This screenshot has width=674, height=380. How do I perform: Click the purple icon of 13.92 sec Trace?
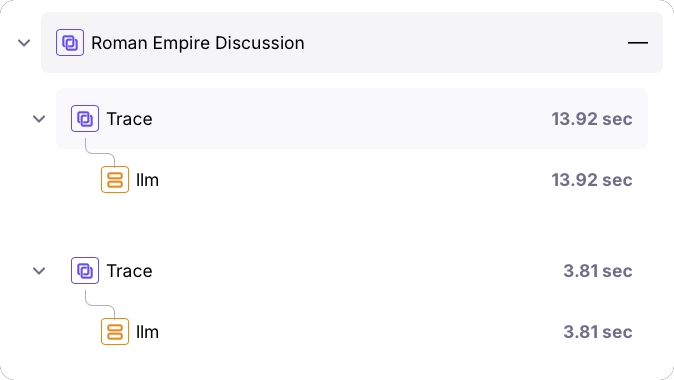coord(85,119)
